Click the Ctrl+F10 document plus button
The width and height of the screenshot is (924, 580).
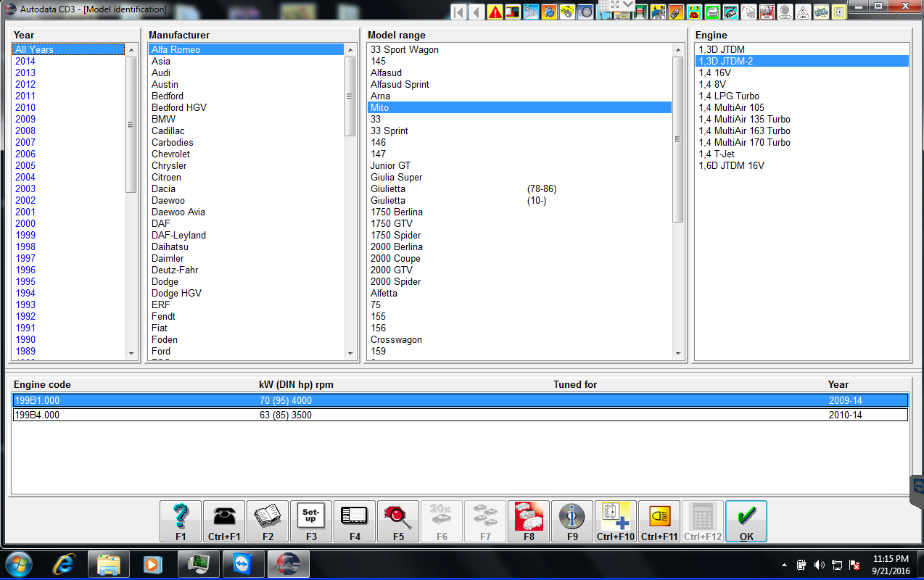(x=616, y=521)
